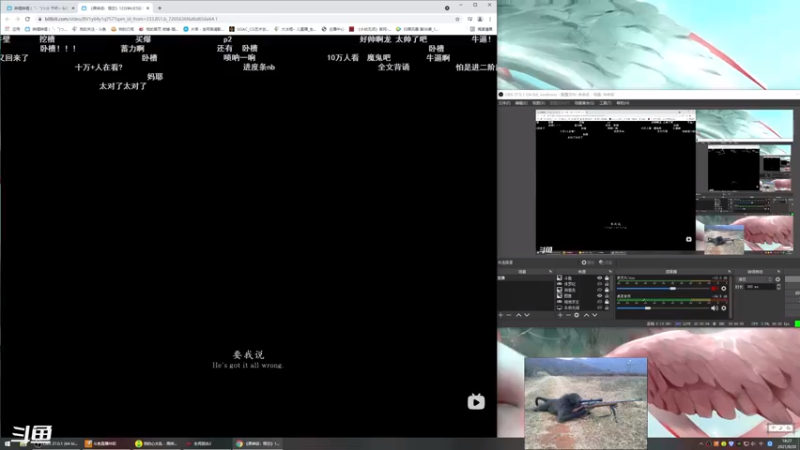Image resolution: width=800 pixels, height=450 pixels.
Task: Switch to OBS in the taskbar
Action: 57,444
